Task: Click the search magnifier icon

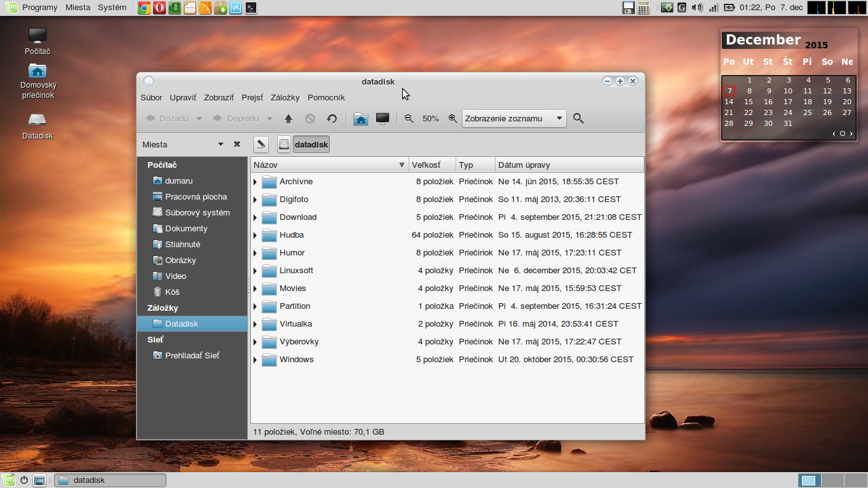Action: pos(578,119)
